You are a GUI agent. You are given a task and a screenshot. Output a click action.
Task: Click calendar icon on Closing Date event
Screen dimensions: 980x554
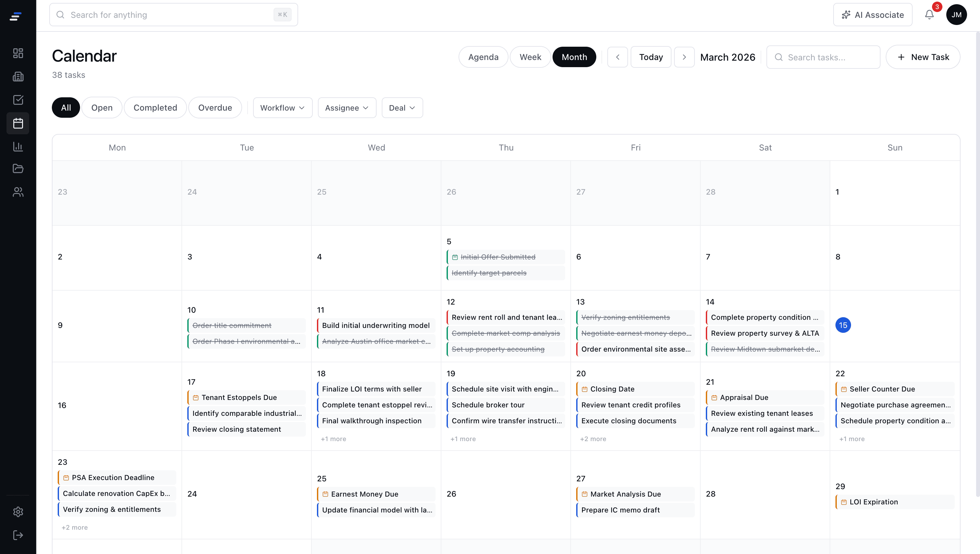coord(584,389)
